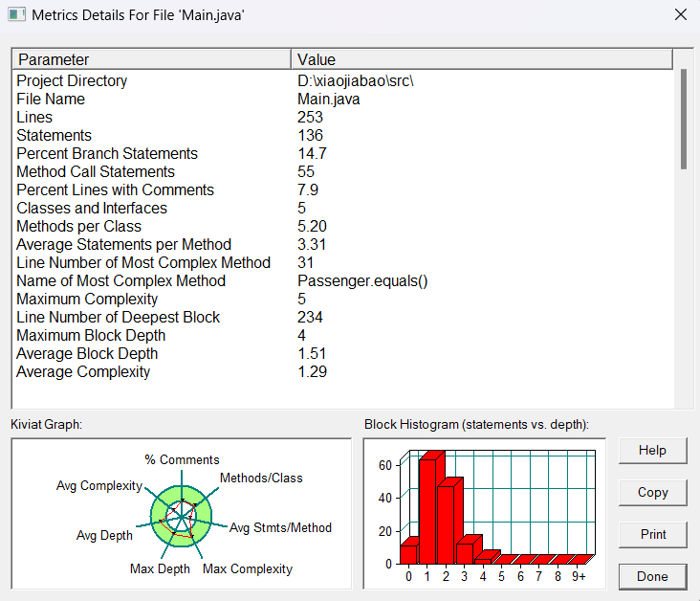The height and width of the screenshot is (601, 700).
Task: Click the Parameter column header
Action: [152, 59]
